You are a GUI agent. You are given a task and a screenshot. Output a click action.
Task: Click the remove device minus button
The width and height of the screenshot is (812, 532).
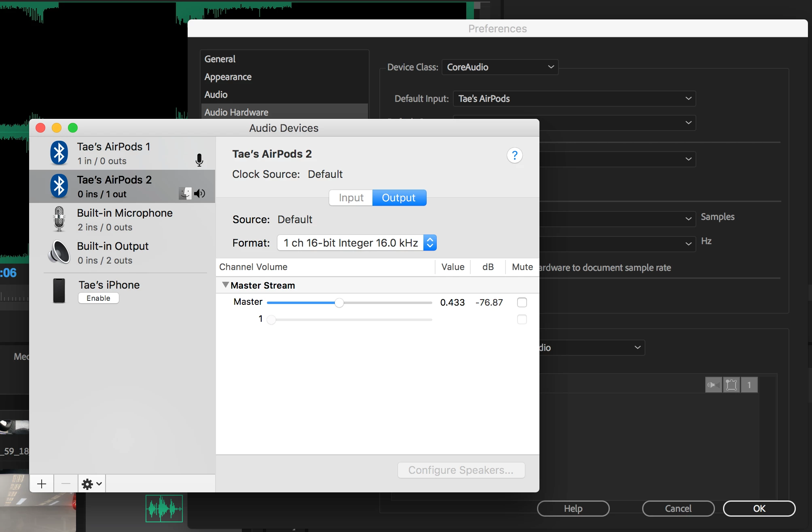point(66,483)
